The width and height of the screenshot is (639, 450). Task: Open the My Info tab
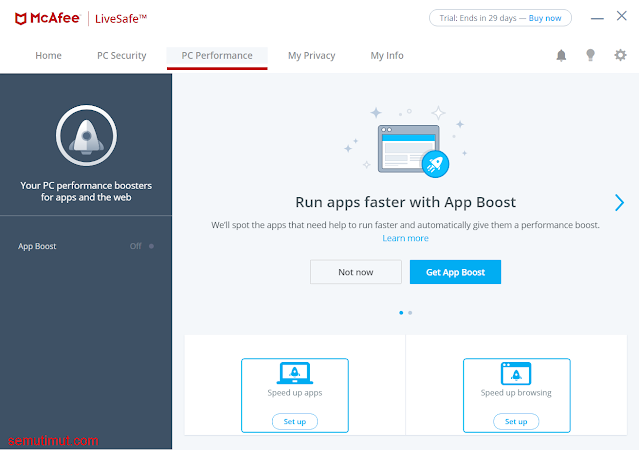coord(387,55)
